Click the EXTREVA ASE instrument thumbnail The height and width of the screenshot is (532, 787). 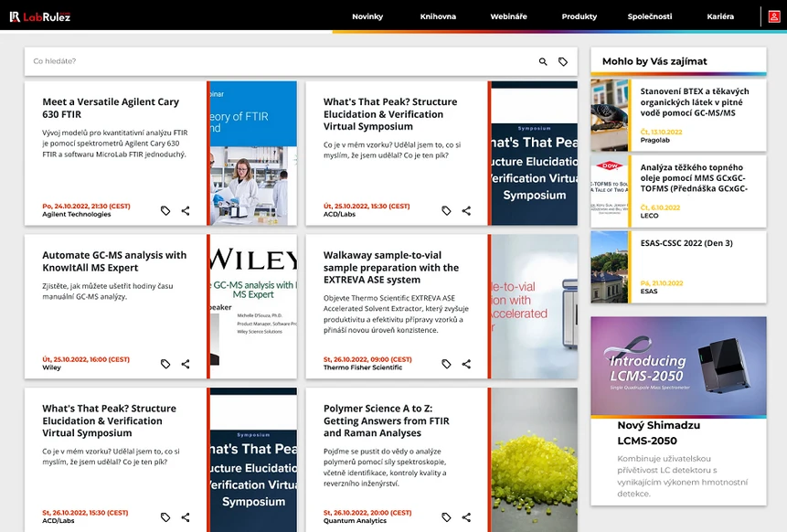coord(535,306)
